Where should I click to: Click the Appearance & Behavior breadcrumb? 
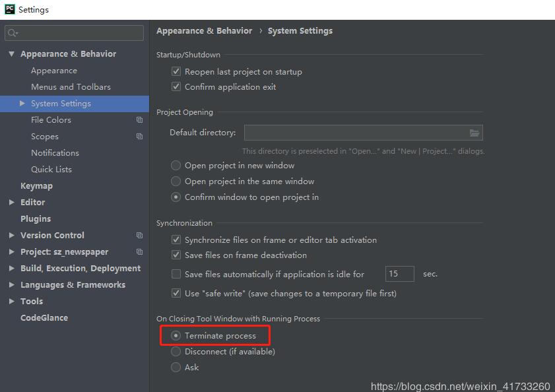[x=204, y=31]
